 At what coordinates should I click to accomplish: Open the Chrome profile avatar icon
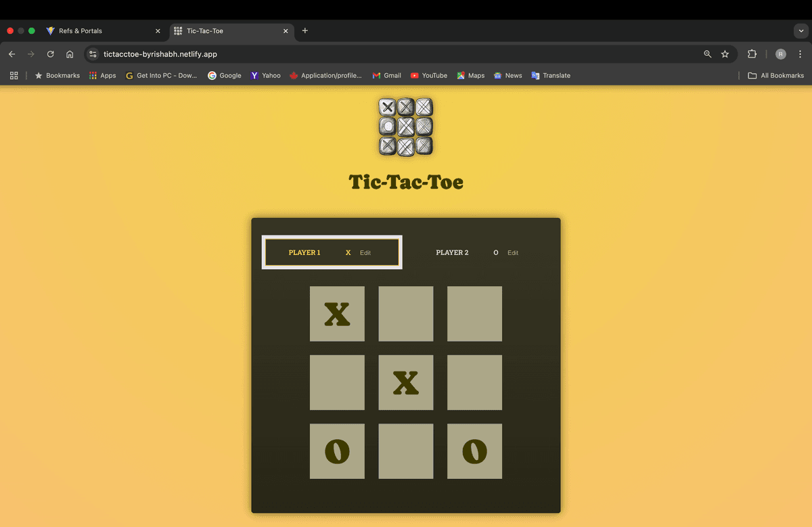click(780, 54)
